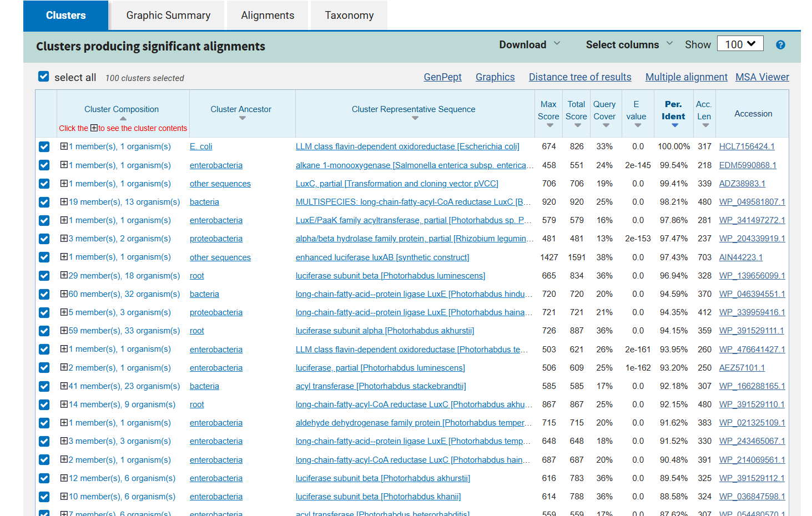Screen dimensions: 812x516
Task: Open the Download dropdown menu
Action: [x=529, y=44]
